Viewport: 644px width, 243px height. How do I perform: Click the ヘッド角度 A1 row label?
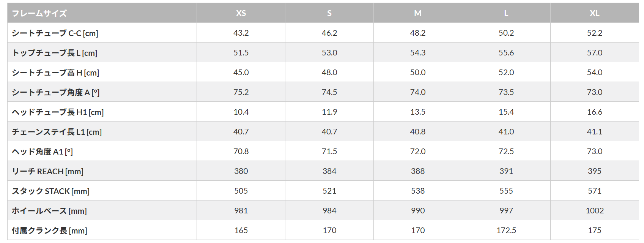[43, 152]
